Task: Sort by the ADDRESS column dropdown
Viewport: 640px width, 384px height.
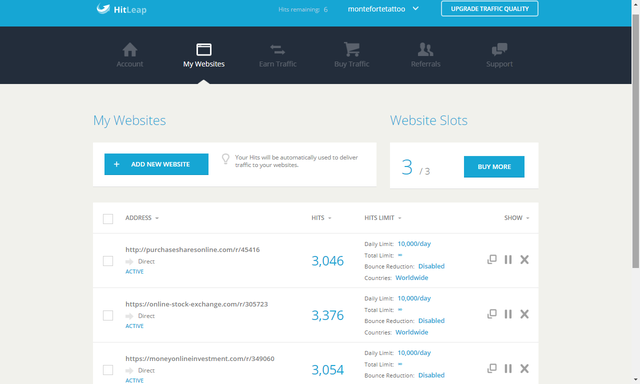Action: 142,218
